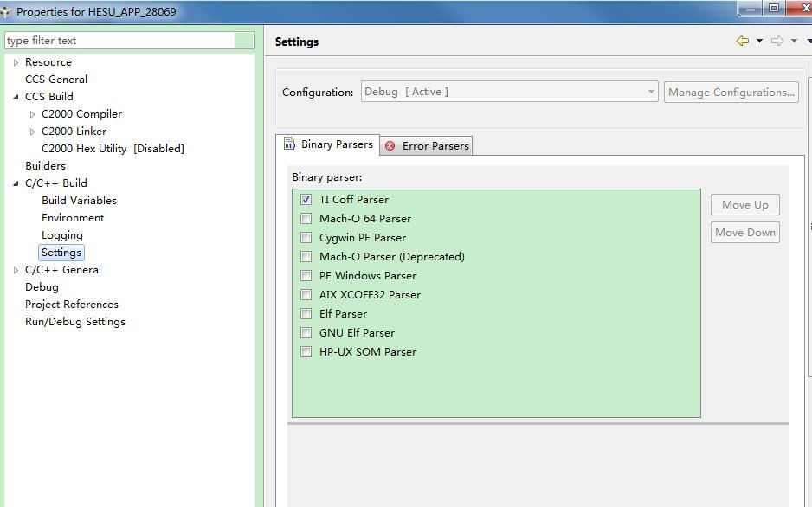Click the type filter text field
Image resolution: width=812 pixels, height=507 pixels.
coord(119,41)
